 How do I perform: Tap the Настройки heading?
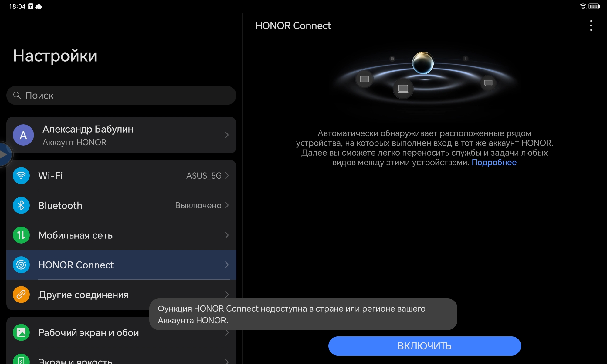click(55, 56)
